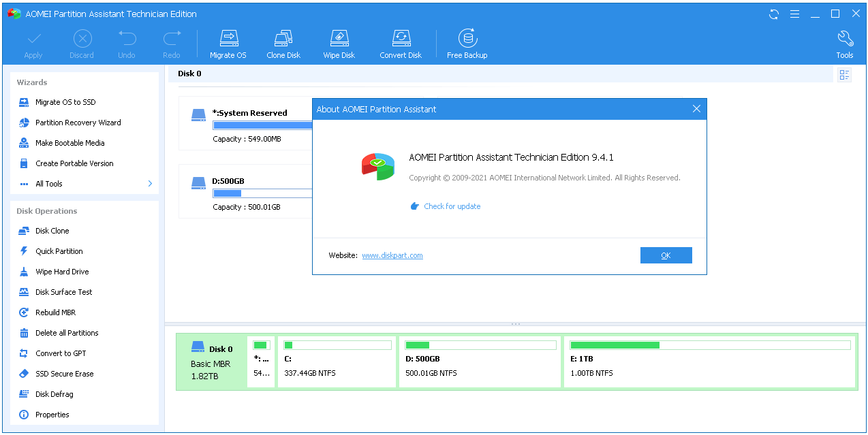This screenshot has width=868, height=435.
Task: Open Wipe Disk from the toolbar
Action: (x=339, y=45)
